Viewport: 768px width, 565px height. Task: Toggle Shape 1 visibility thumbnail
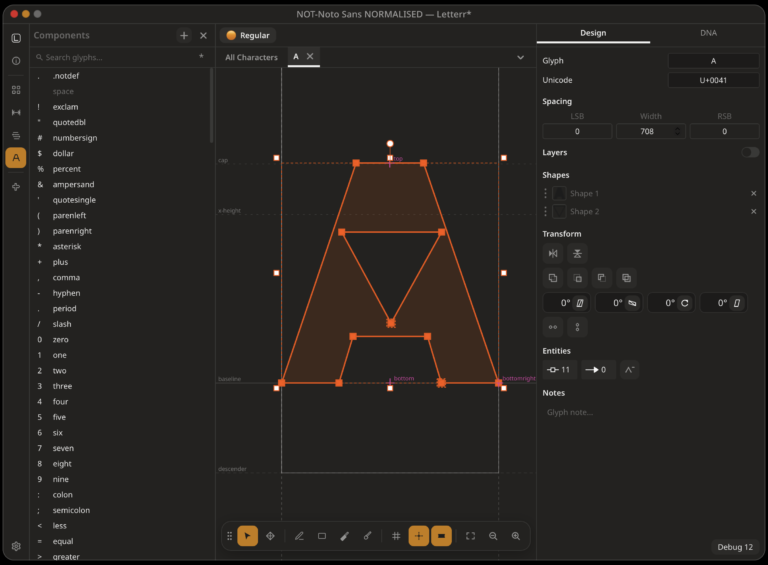(559, 193)
